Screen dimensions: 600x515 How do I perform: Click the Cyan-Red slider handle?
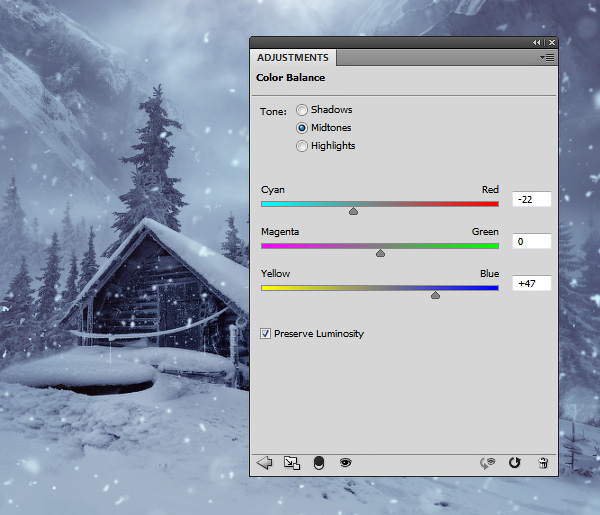[353, 211]
